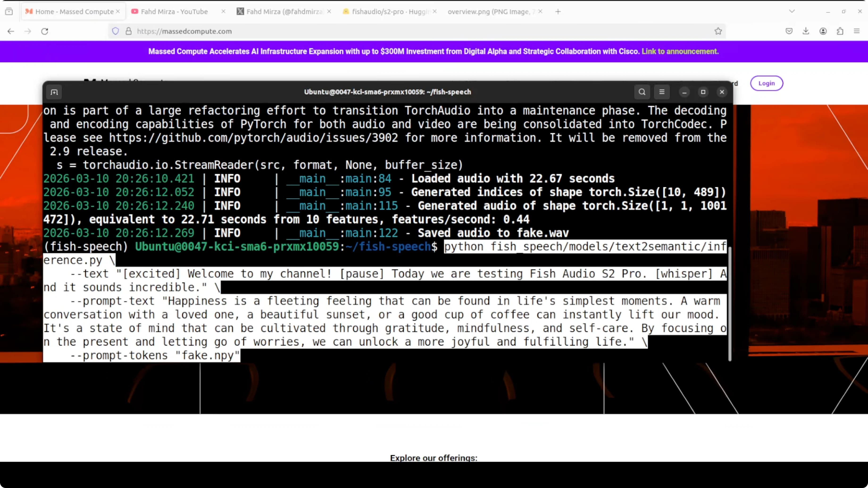Viewport: 868px width, 488px height.
Task: Open the Firefox downloads icon
Action: 806,31
